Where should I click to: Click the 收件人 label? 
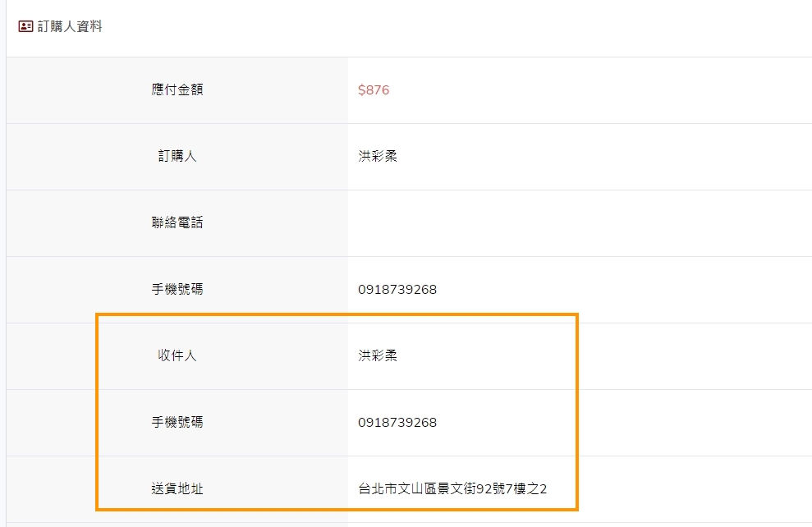177,355
